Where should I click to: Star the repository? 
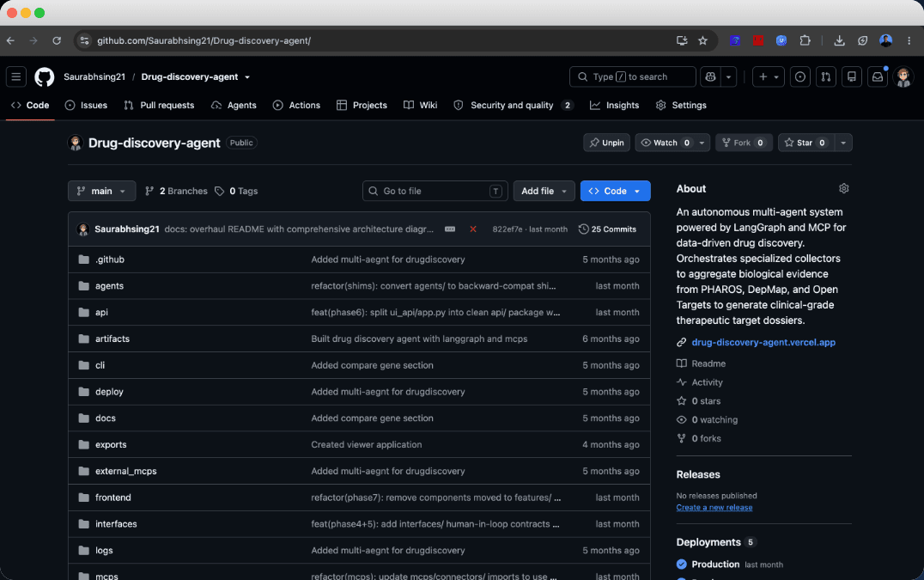pos(805,143)
